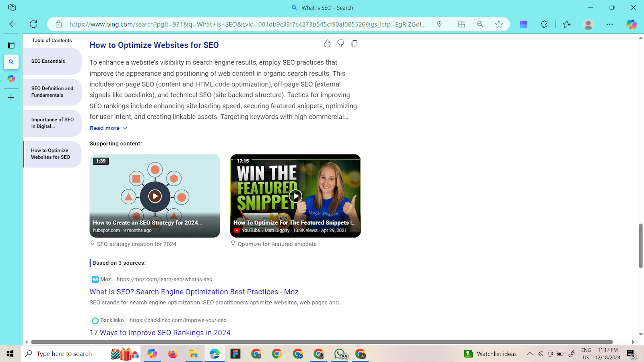Screen dimensions: 644x362
Task: Open How to Create an SEO Strategy title
Action: click(147, 222)
